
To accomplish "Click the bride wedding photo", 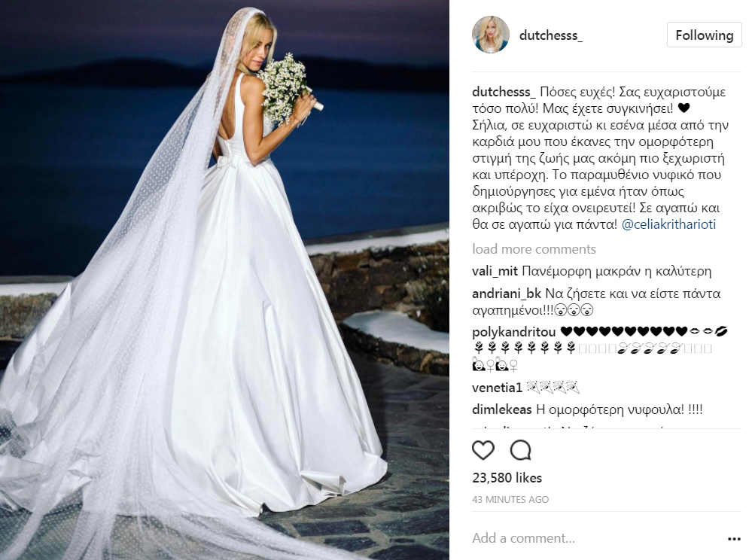I will point(224,280).
